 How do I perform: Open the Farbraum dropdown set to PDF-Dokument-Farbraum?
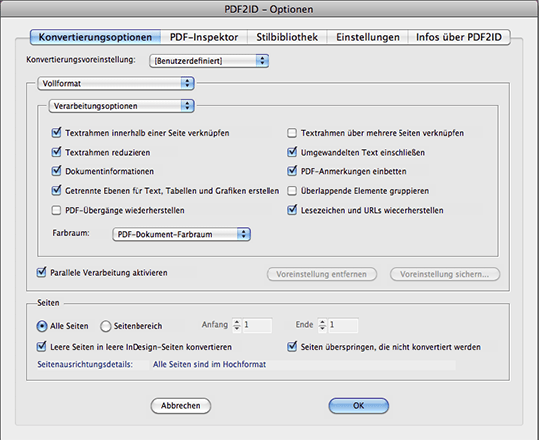(x=182, y=234)
